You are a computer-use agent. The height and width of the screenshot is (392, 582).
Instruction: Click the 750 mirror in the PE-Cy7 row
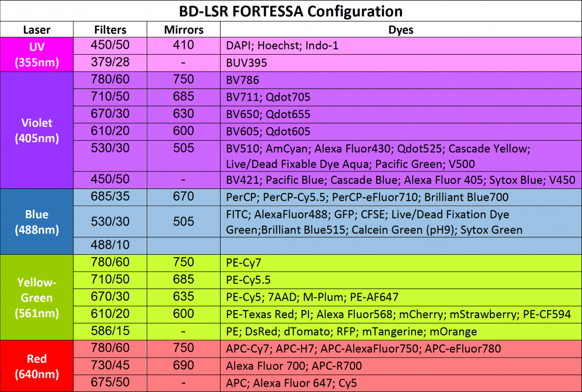184,263
